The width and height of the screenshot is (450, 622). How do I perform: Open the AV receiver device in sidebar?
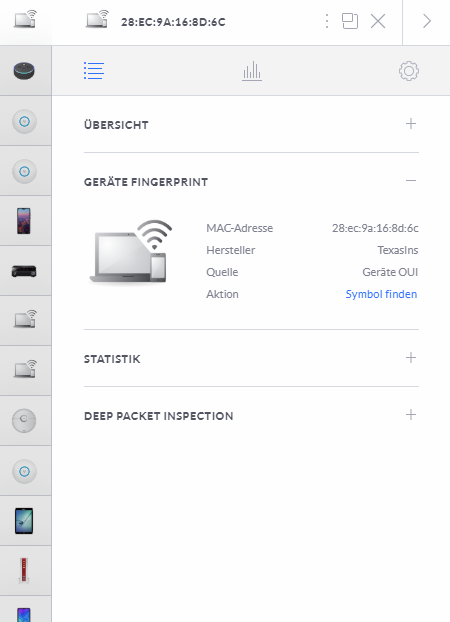24,271
